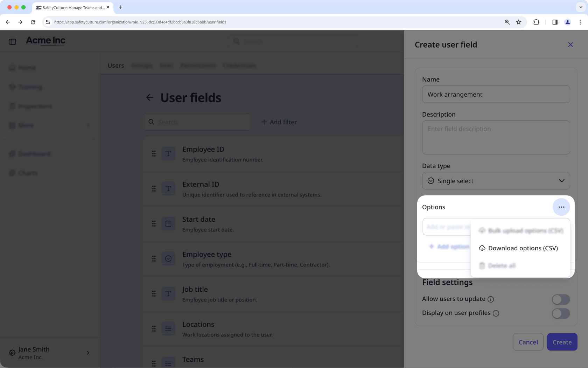Open the Inspections item in the sidebar
The height and width of the screenshot is (368, 588).
pos(35,106)
